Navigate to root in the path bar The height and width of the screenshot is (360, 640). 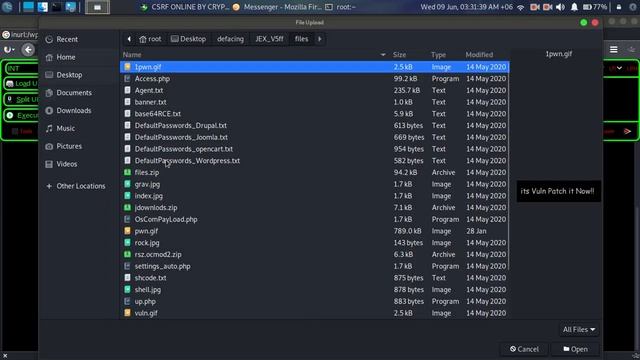pyautogui.click(x=150, y=39)
